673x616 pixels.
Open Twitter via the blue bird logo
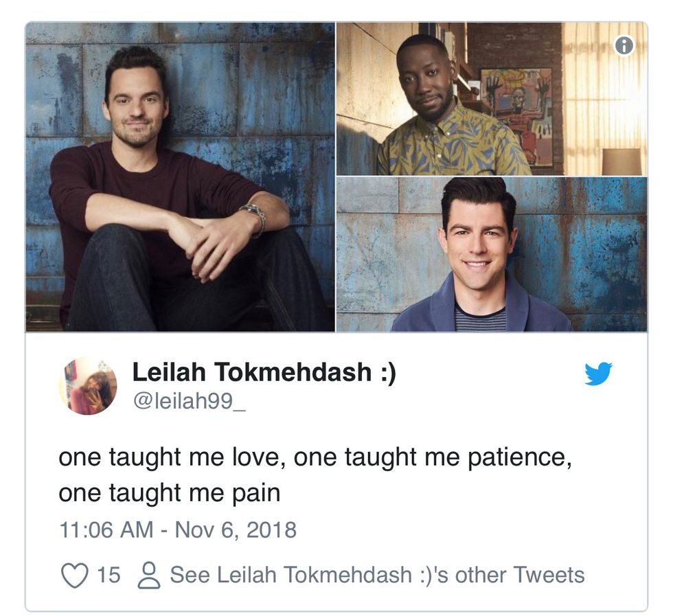[598, 374]
